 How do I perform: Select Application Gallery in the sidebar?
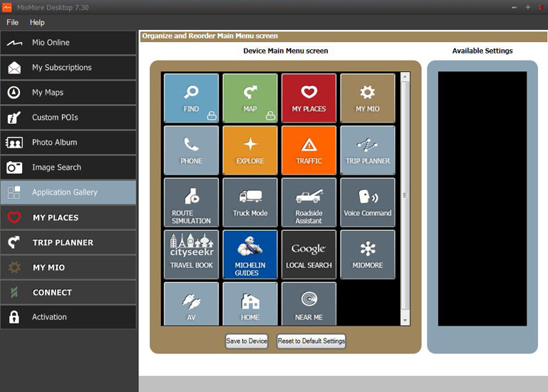(68, 192)
